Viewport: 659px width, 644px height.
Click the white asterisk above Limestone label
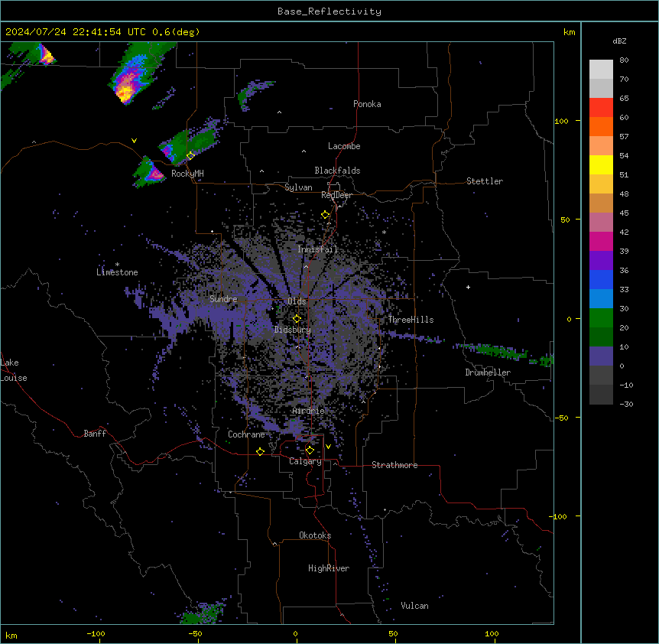pyautogui.click(x=117, y=265)
